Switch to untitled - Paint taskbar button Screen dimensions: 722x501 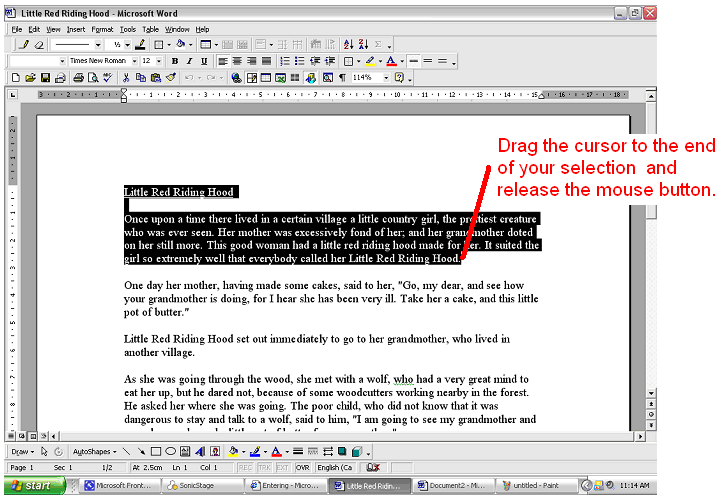coord(536,485)
